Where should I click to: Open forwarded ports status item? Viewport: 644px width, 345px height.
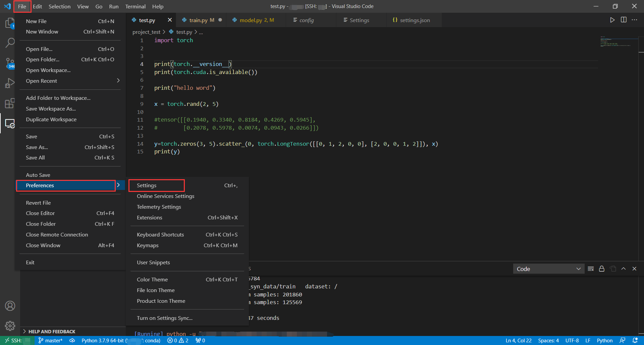(x=200, y=340)
